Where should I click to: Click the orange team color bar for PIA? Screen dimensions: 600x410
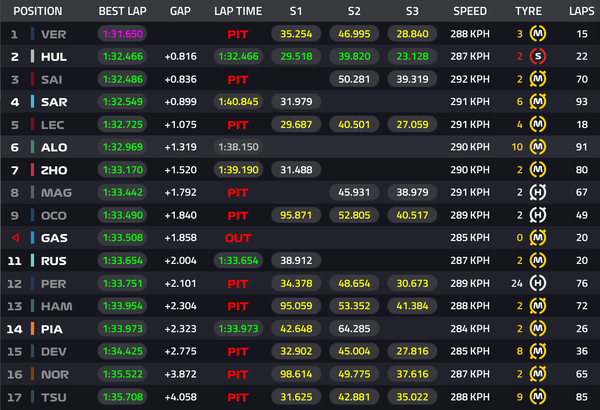click(x=34, y=327)
